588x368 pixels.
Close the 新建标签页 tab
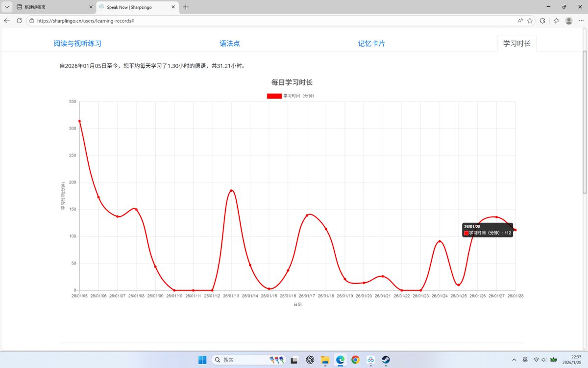point(91,7)
